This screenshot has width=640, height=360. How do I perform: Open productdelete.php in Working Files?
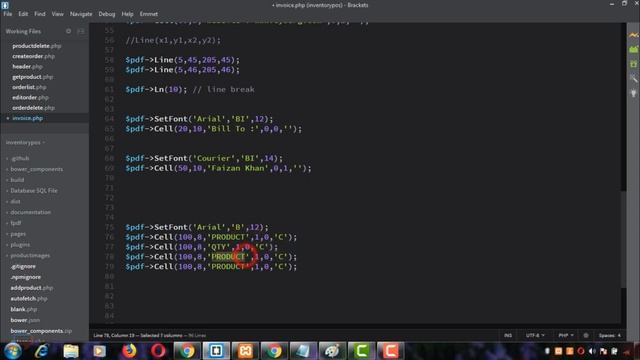tap(37, 46)
